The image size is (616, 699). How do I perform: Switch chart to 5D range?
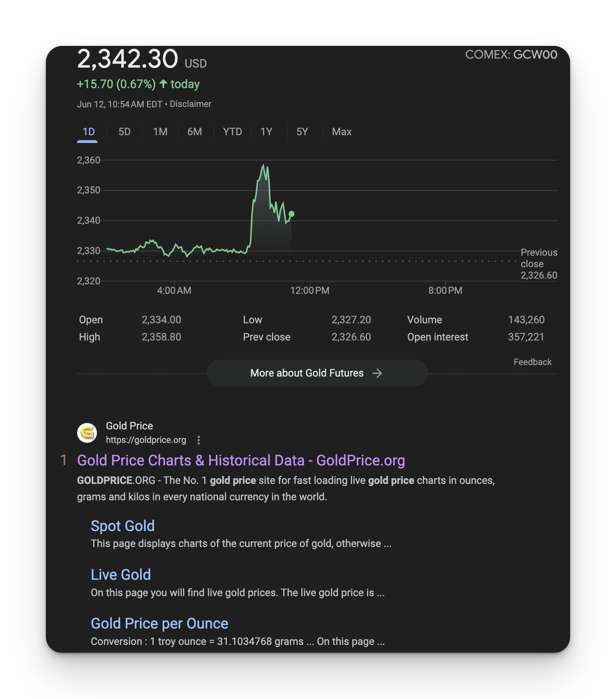click(125, 132)
